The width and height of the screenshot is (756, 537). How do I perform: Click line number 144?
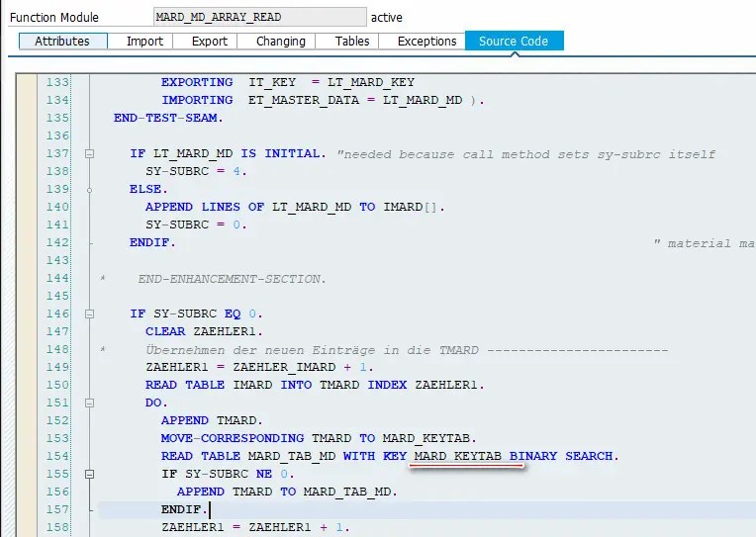[57, 279]
